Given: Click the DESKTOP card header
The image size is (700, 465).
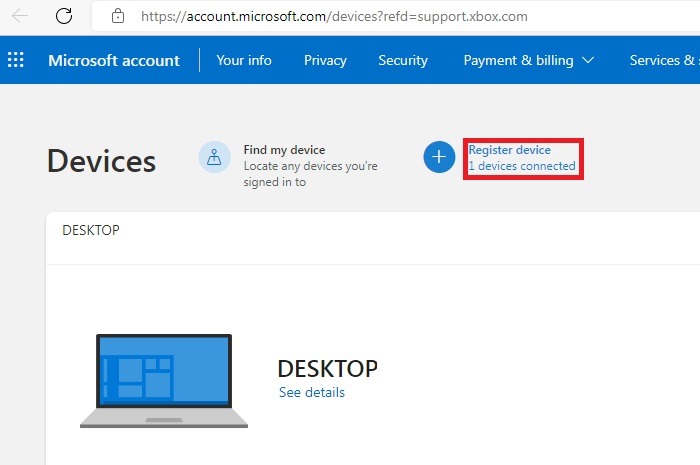Looking at the screenshot, I should 91,230.
